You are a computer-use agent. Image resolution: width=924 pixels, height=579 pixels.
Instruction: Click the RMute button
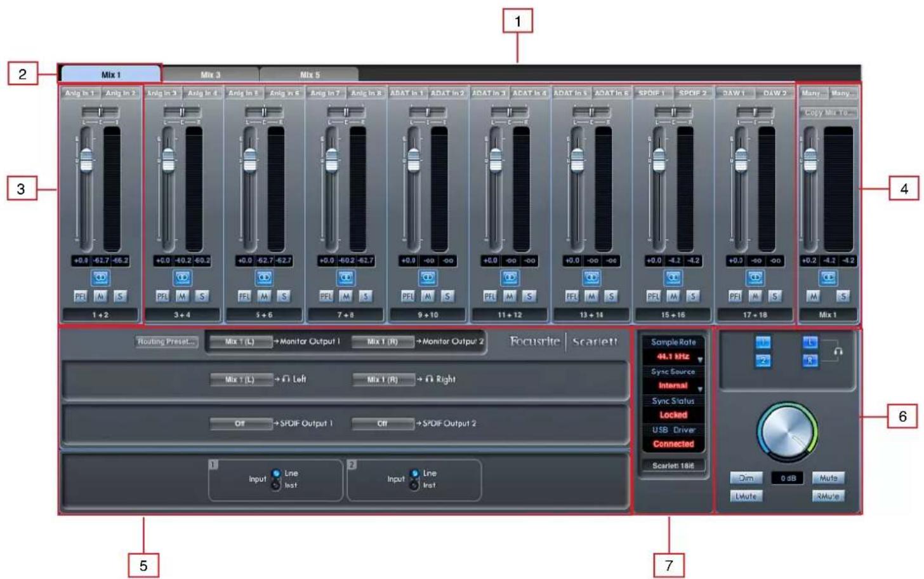click(x=828, y=496)
